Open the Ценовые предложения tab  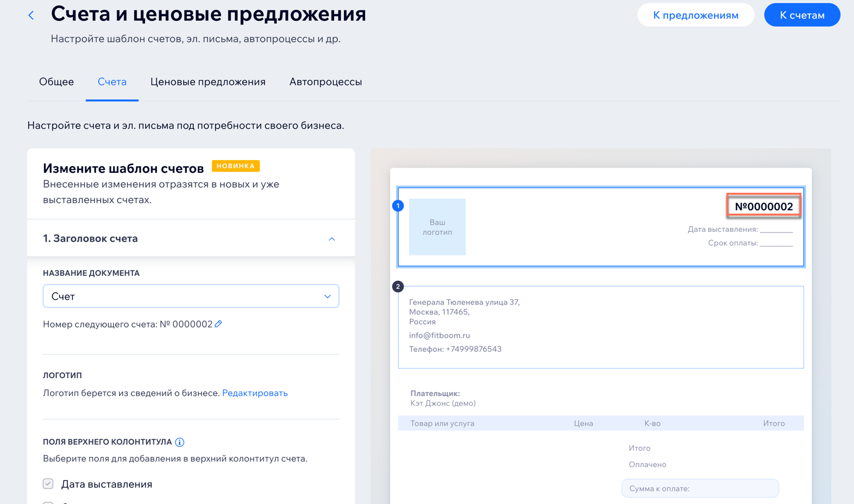click(x=208, y=81)
